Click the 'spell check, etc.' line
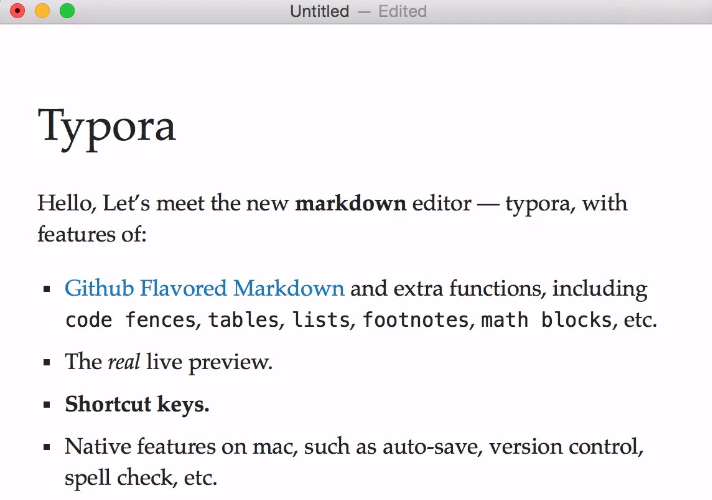Screen dimensions: 712x500 pyautogui.click(x=141, y=478)
